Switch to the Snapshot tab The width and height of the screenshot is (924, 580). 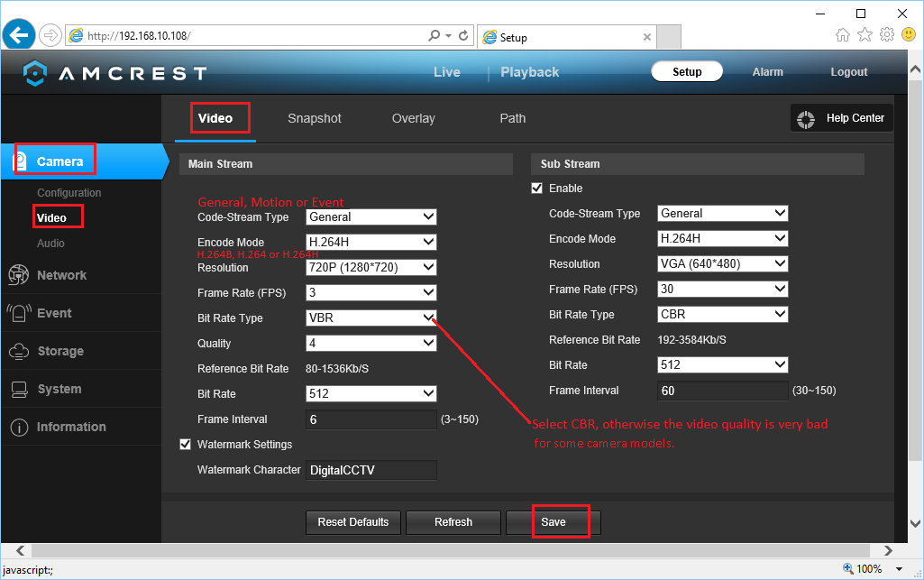pos(315,118)
